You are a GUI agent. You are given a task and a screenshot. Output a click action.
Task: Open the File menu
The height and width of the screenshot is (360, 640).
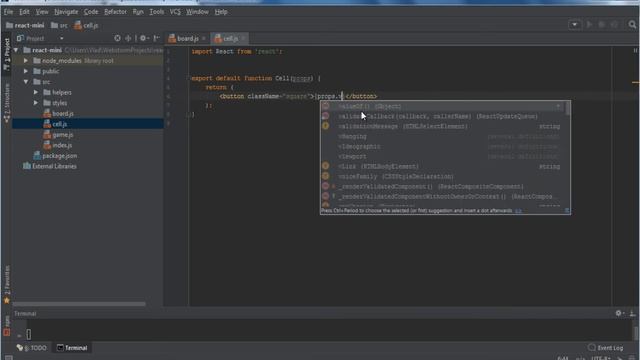tap(9, 12)
